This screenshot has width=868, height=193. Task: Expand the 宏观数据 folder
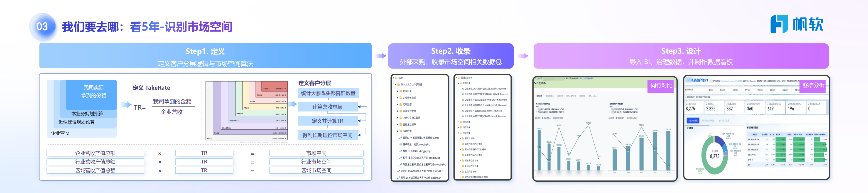[397, 105]
